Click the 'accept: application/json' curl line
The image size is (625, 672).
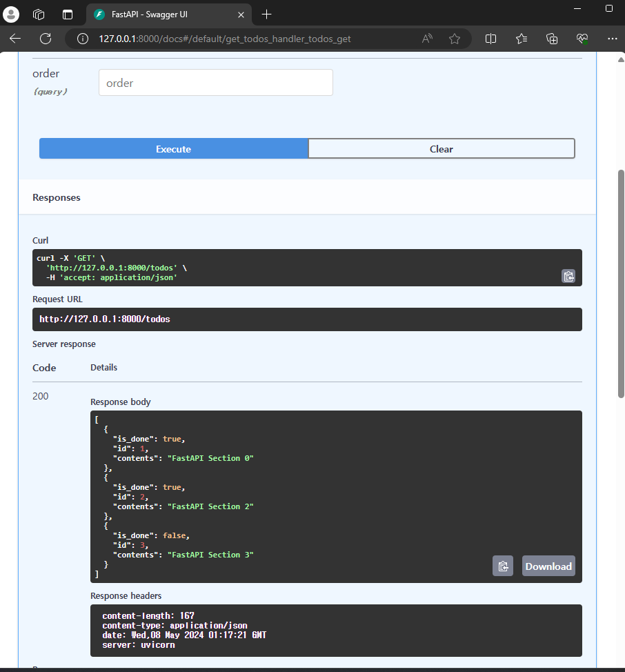112,278
